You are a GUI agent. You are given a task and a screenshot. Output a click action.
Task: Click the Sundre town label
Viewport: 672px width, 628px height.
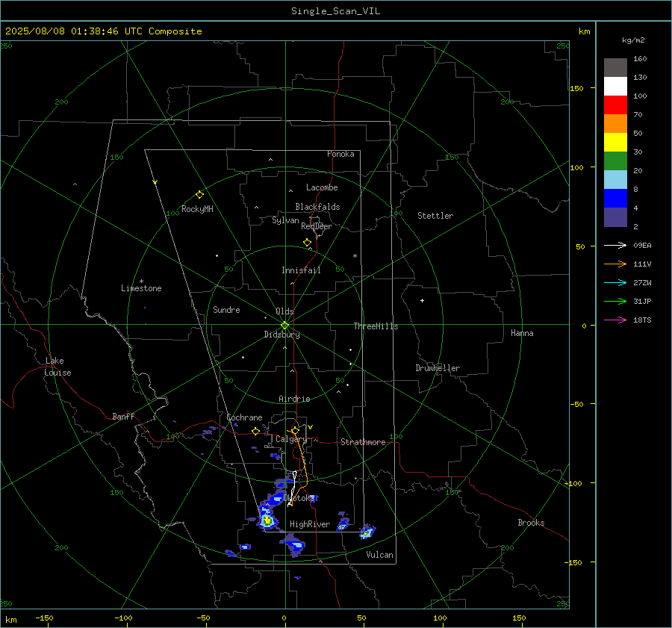226,310
